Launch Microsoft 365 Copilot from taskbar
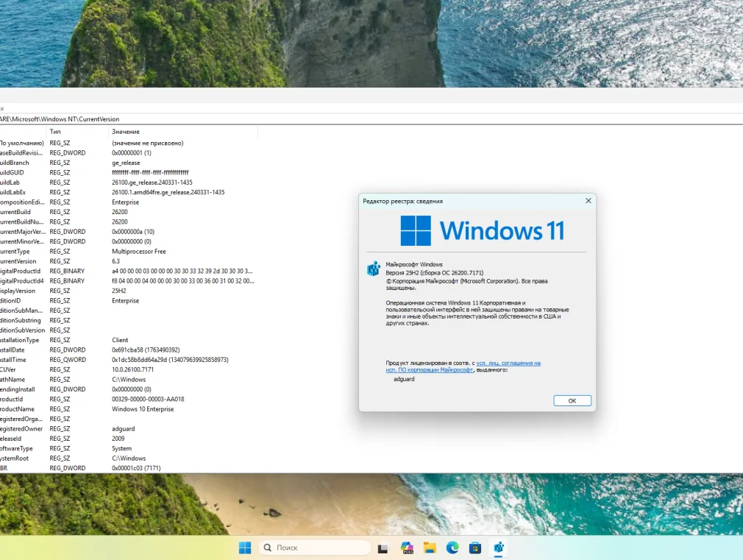This screenshot has width=743, height=560. point(406,548)
